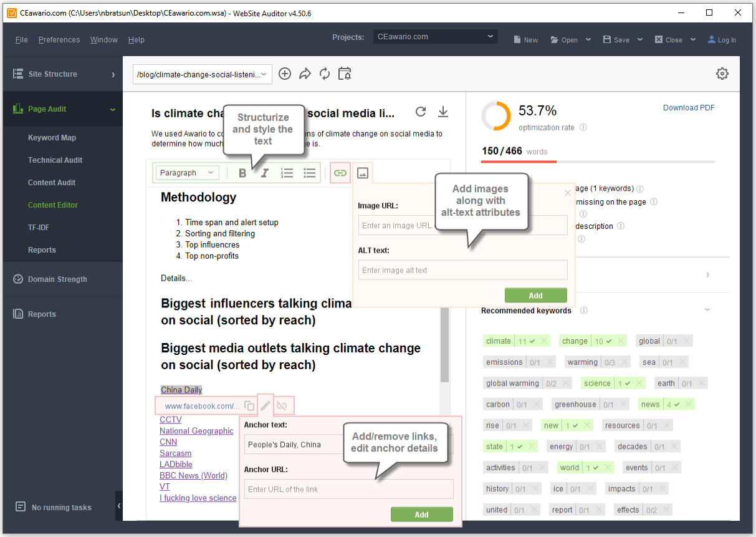Collapse the Recommended keywords section
756x537 pixels.
pyautogui.click(x=707, y=310)
